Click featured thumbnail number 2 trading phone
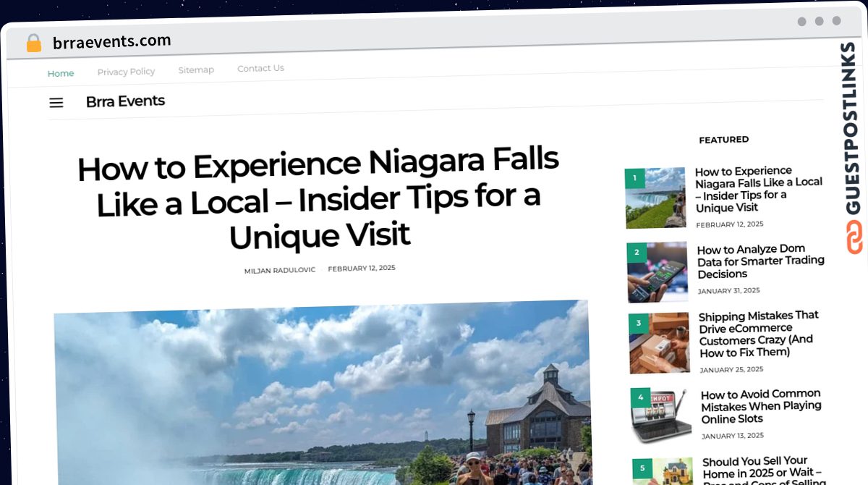 click(x=658, y=271)
